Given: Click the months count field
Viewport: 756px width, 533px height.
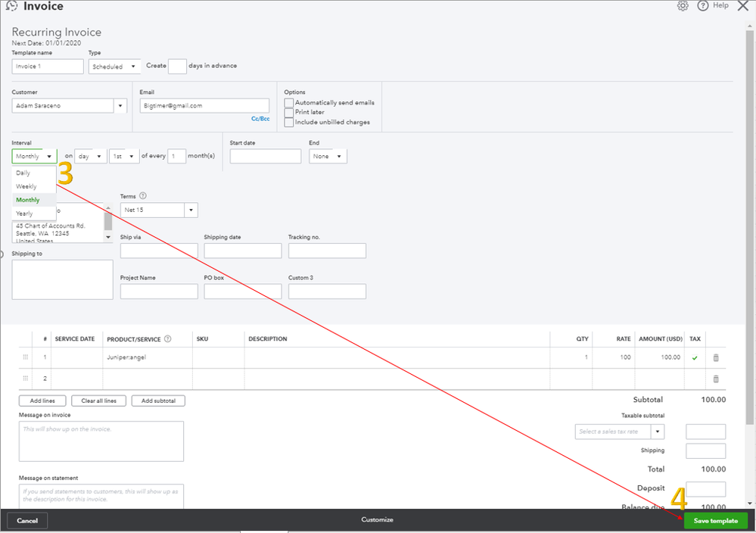Looking at the screenshot, I should tap(177, 156).
